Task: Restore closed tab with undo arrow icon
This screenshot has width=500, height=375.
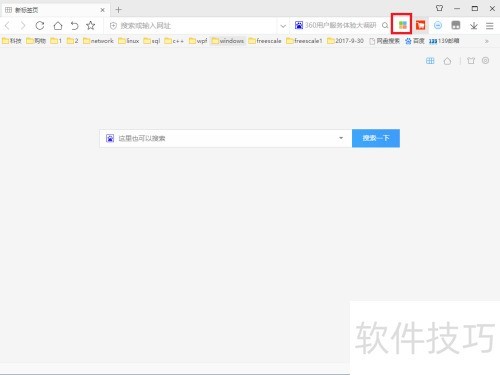Action: (x=74, y=25)
